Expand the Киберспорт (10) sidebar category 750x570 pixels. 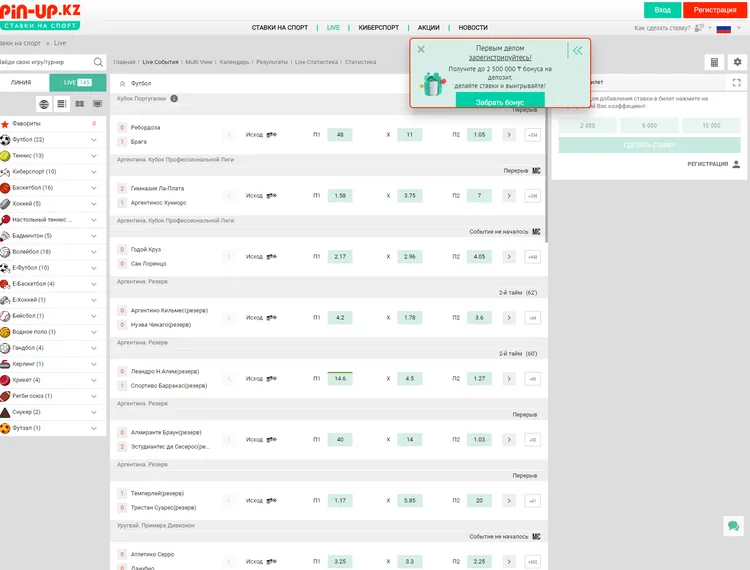[94, 172]
